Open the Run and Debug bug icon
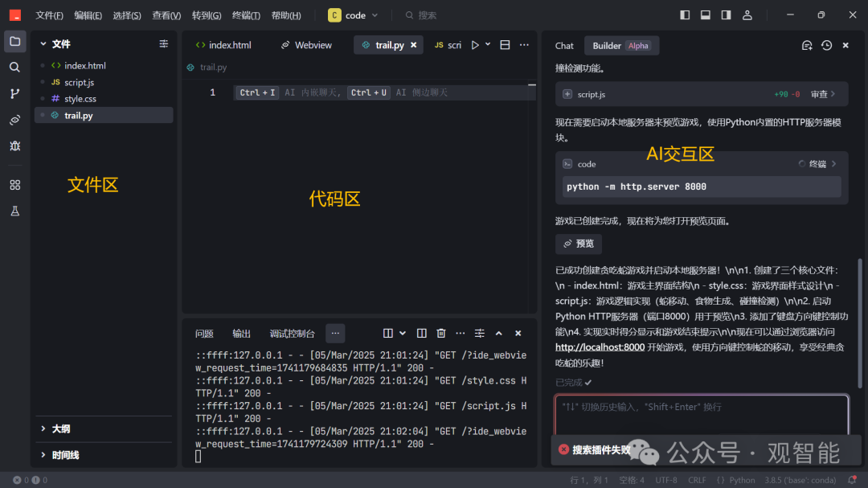868x488 pixels. 14,146
